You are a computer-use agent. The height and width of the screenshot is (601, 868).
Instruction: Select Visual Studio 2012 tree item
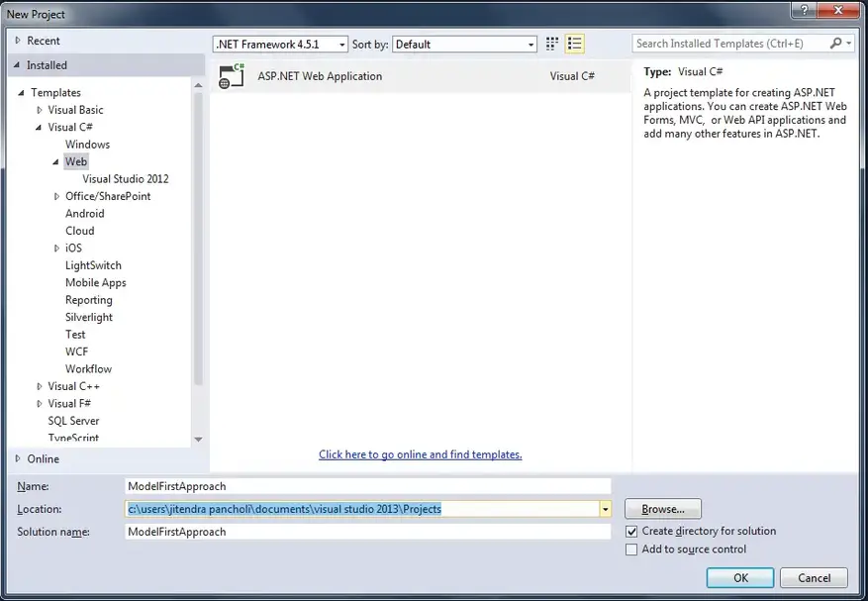(126, 179)
